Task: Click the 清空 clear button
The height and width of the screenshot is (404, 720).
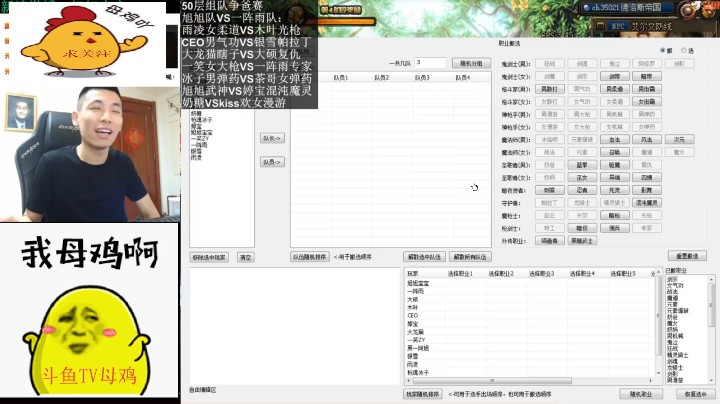Action: 246,258
